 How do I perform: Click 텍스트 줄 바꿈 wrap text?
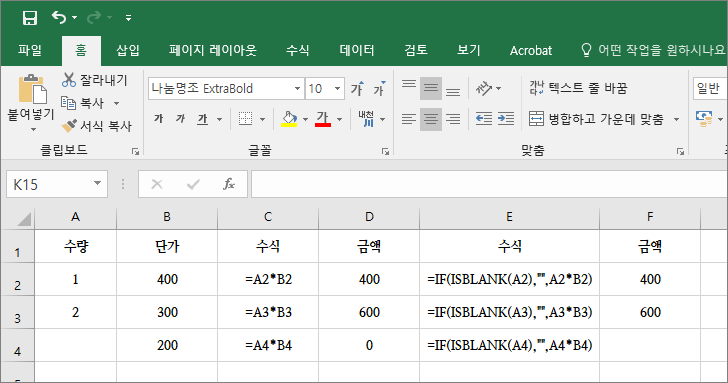point(578,88)
